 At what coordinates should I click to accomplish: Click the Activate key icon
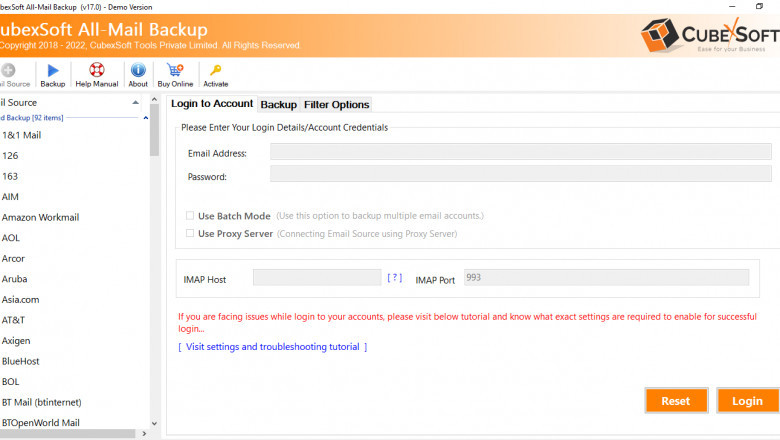click(x=215, y=70)
